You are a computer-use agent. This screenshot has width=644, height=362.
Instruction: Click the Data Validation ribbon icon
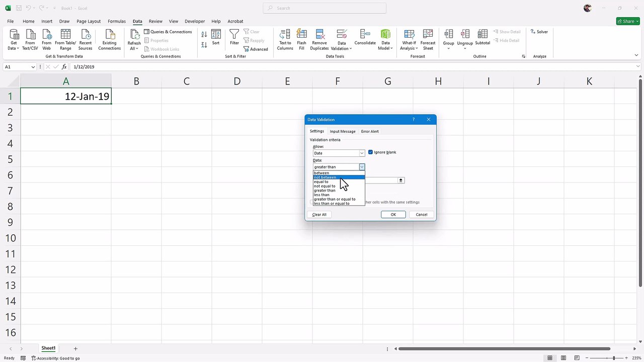(x=342, y=35)
